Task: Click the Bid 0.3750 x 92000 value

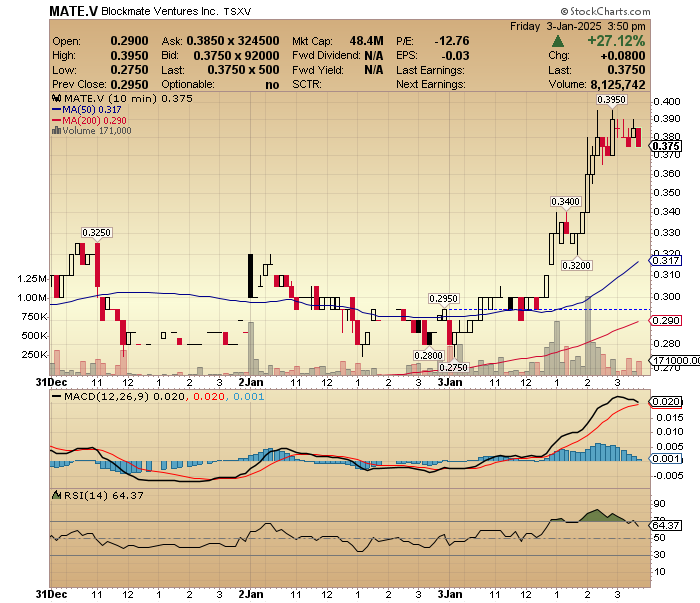Action: point(236,55)
